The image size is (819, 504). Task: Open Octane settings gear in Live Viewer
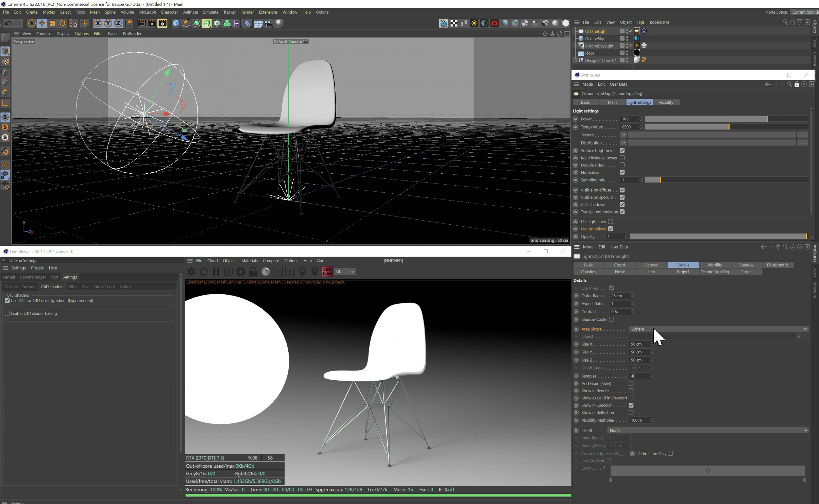pyautogui.click(x=241, y=272)
